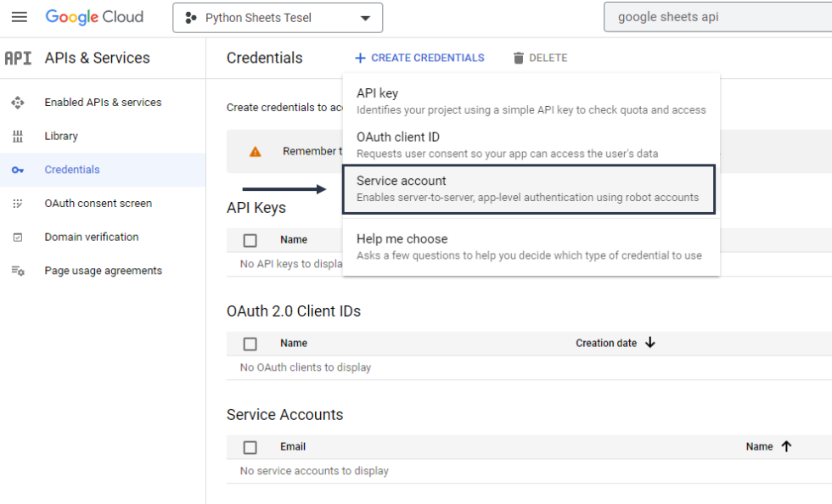The image size is (832, 504).
Task: Toggle the Service Accounts select-all checkbox
Action: 250,447
